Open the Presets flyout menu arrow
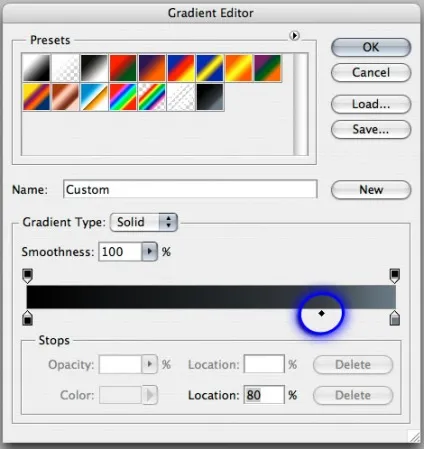This screenshot has height=449, width=424. 294,35
